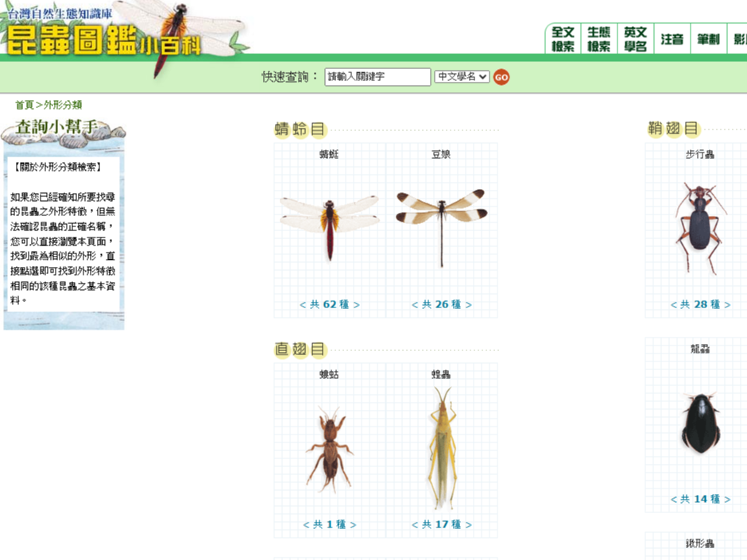
Task: Open the 全文檢索 tab
Action: click(563, 39)
